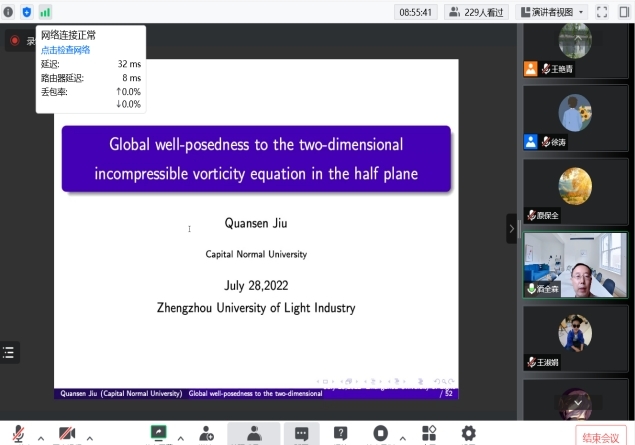Viewport: 635px width, 445px height.
Task: Click the share screen icon
Action: coord(158,433)
